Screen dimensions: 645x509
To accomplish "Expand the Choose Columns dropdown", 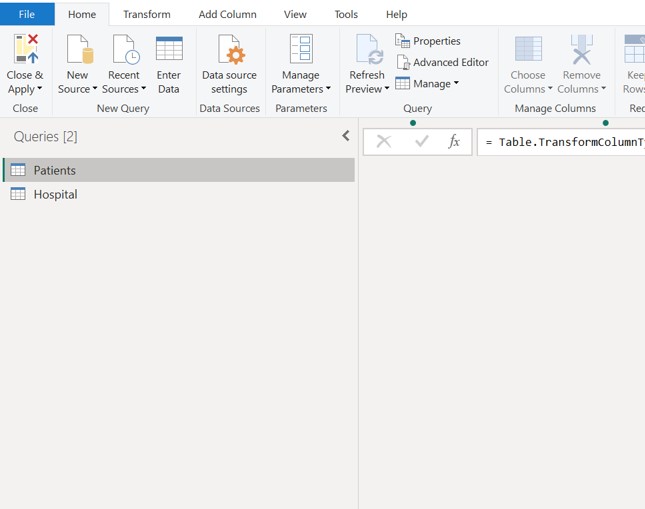I will tap(528, 89).
